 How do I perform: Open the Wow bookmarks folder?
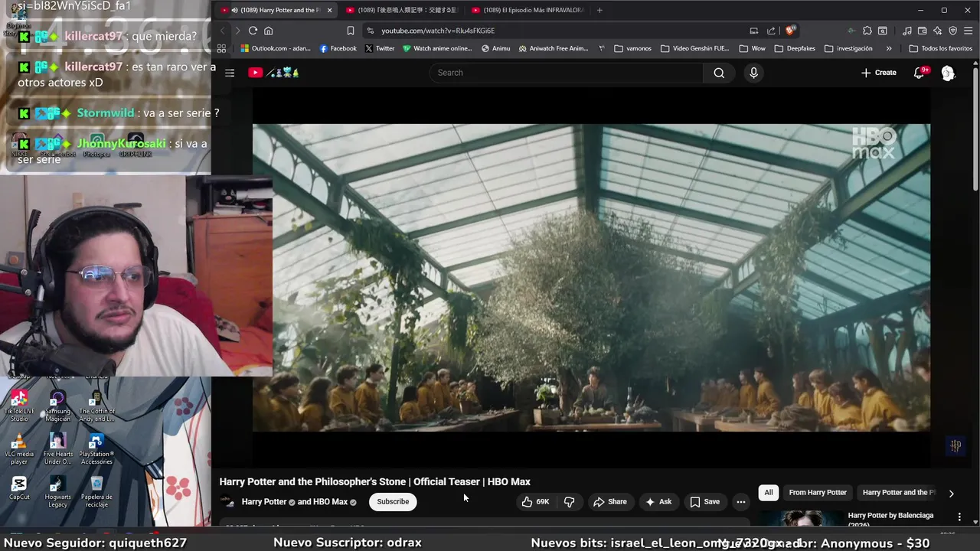click(752, 48)
